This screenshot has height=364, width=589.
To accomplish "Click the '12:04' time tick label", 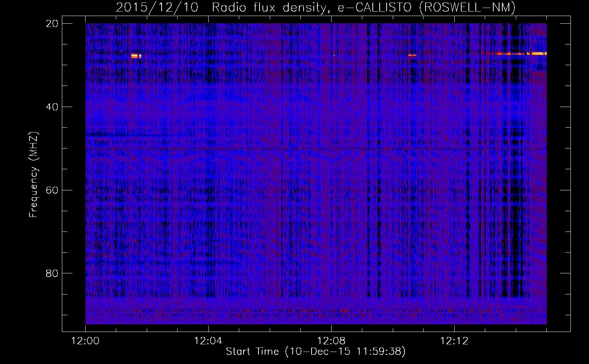I will 208,341.
